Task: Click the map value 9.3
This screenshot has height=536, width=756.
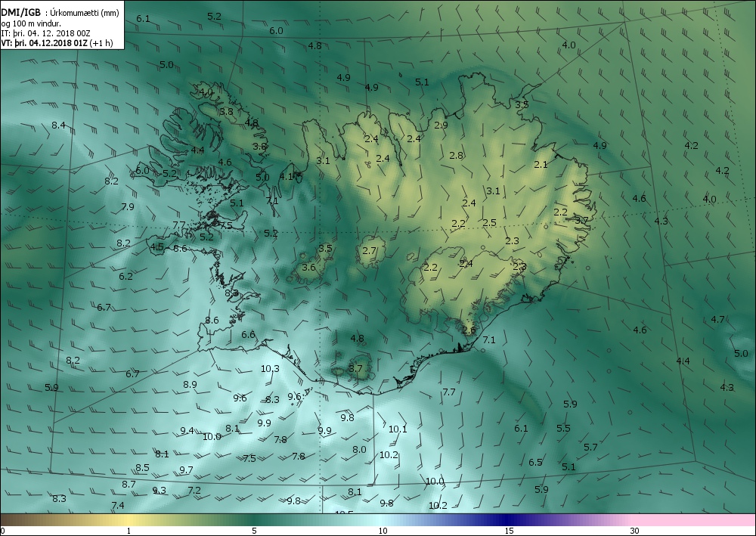Action: 160,490
